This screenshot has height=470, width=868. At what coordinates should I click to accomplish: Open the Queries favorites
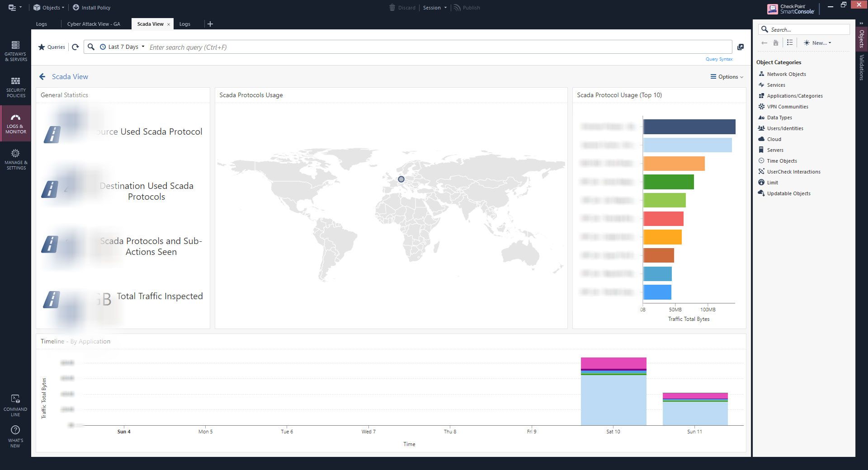tap(52, 47)
